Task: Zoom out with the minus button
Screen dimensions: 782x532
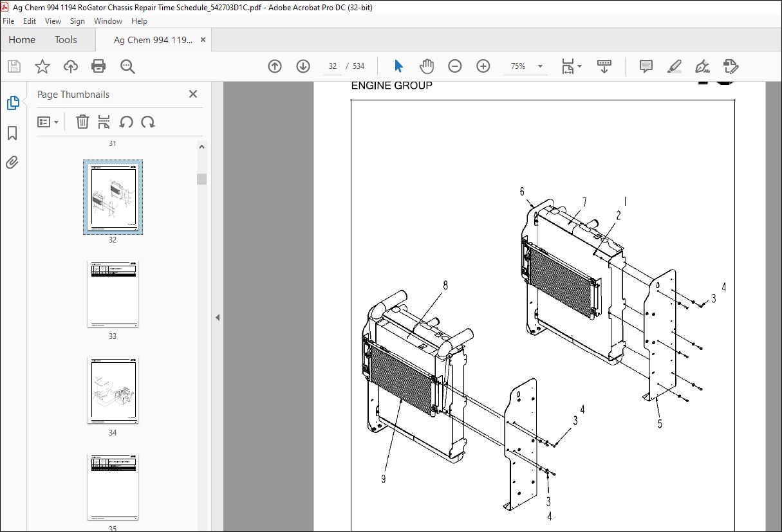Action: coord(455,66)
